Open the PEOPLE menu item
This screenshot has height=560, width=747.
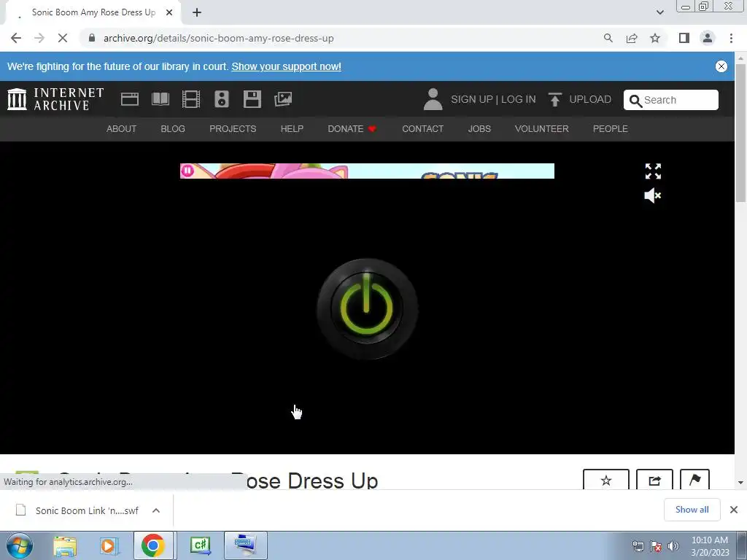[611, 128]
